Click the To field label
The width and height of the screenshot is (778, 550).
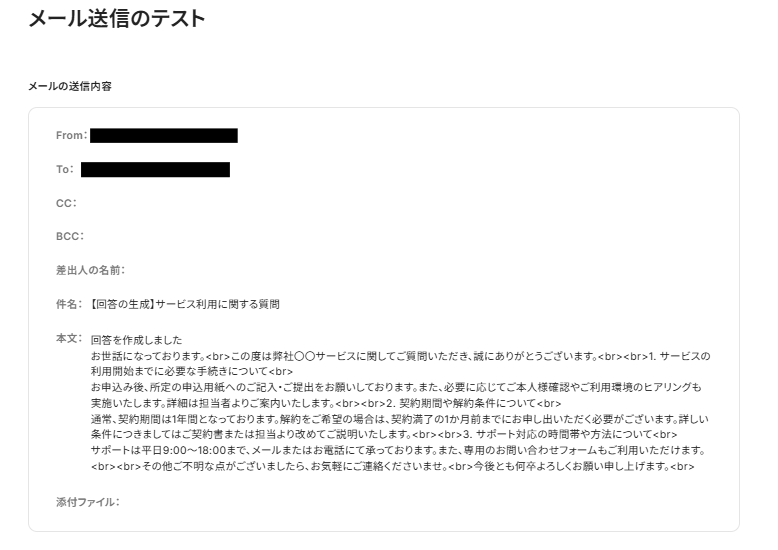pyautogui.click(x=65, y=169)
